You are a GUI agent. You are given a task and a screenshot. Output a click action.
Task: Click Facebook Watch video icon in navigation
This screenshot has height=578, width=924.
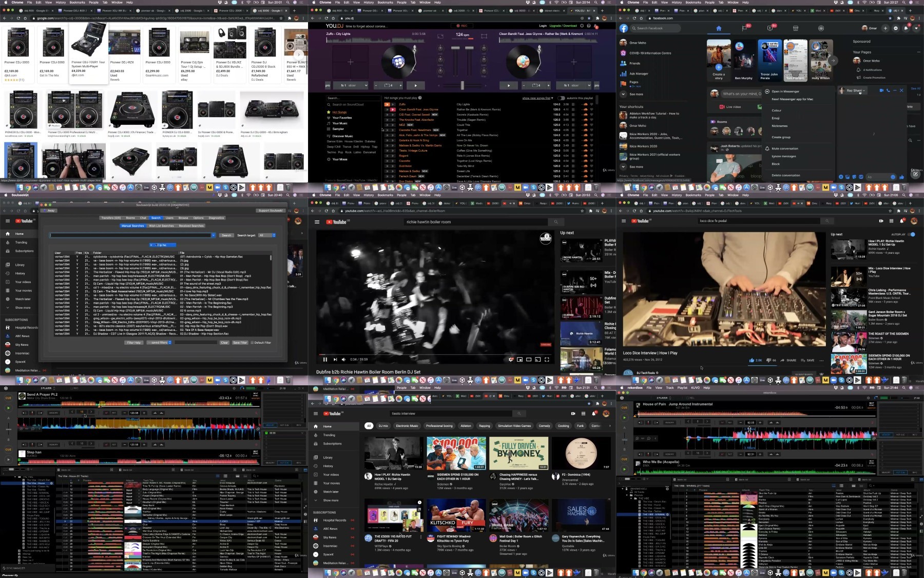point(770,28)
